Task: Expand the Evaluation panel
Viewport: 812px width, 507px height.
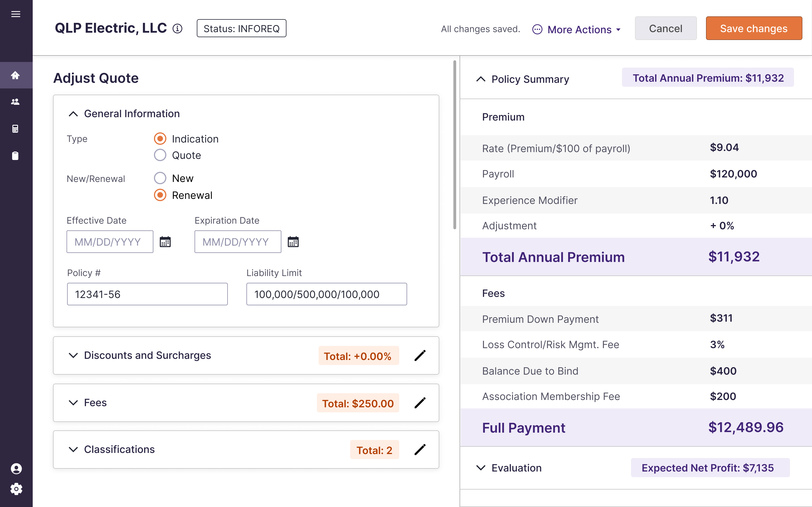Action: (481, 468)
